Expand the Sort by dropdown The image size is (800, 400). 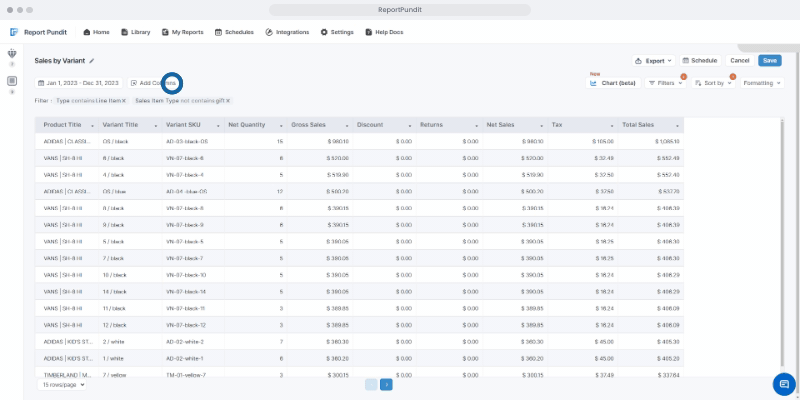[x=713, y=83]
